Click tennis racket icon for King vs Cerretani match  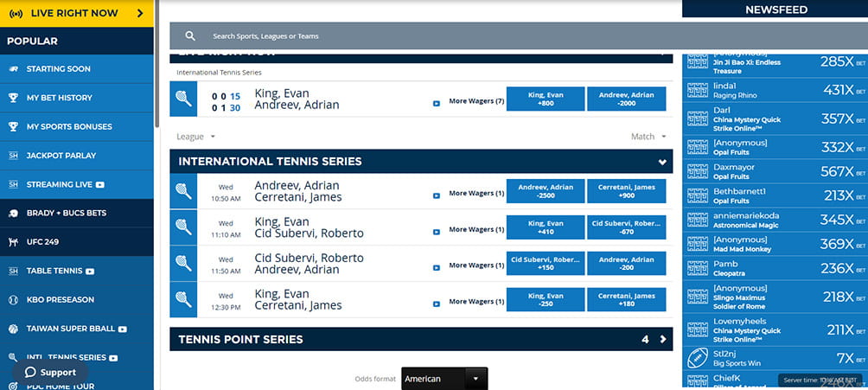(183, 299)
